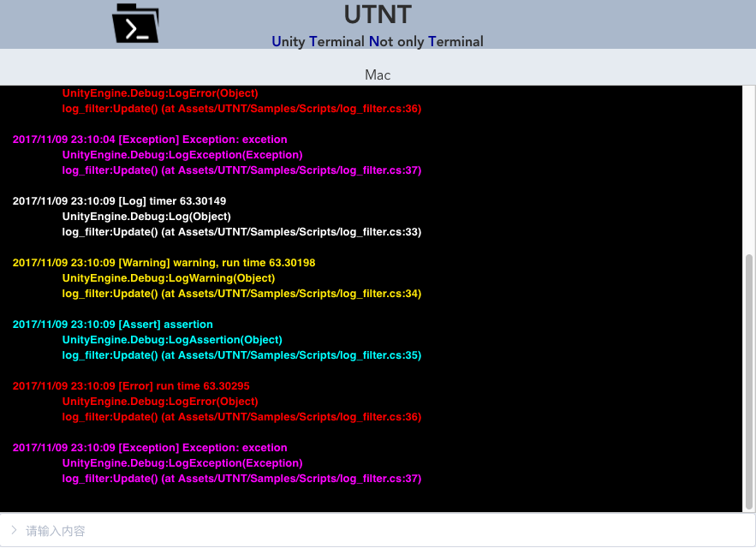The width and height of the screenshot is (756, 548).
Task: Click the log_filter.cs:35 stack trace line
Action: (x=241, y=355)
